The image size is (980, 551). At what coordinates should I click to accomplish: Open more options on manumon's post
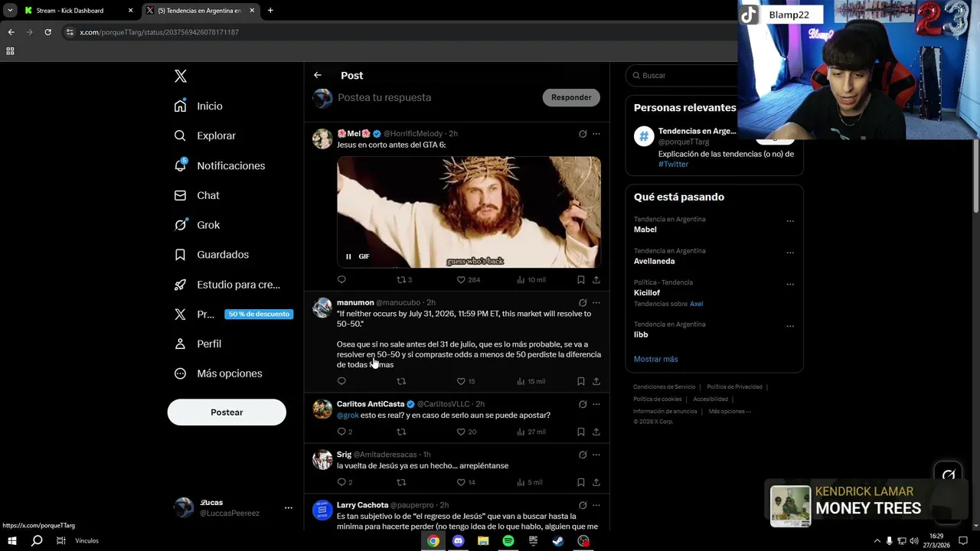596,303
